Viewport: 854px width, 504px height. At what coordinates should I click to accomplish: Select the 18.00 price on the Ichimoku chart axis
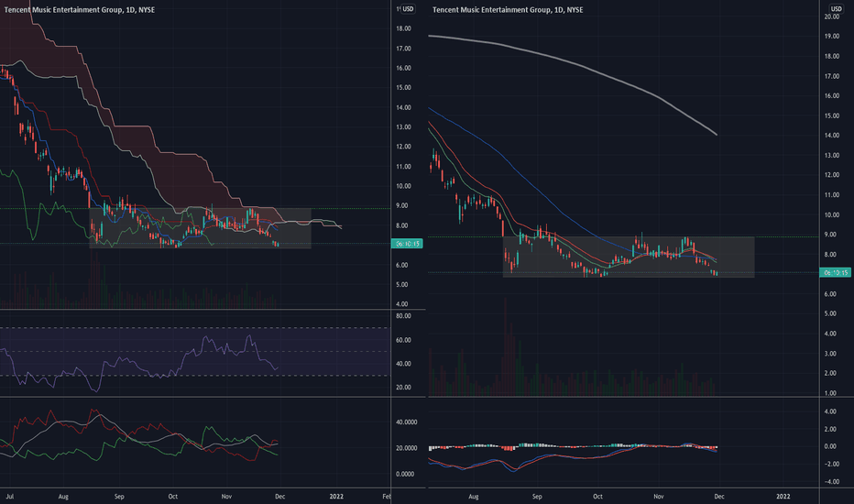[403, 29]
